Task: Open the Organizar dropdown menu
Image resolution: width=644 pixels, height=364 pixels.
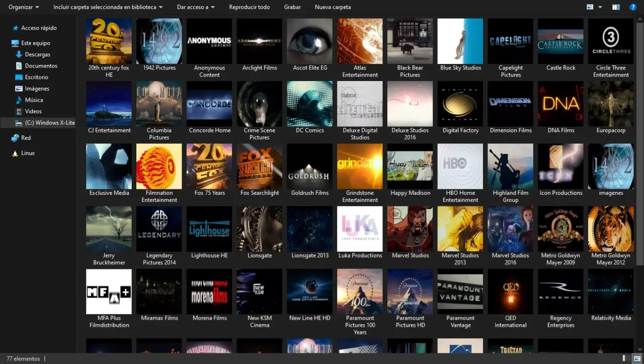Action: coord(24,7)
